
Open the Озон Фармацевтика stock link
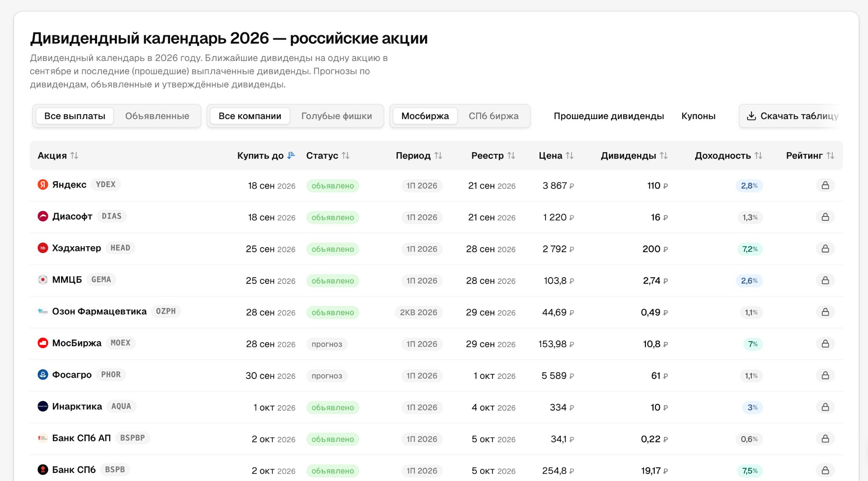pos(99,311)
